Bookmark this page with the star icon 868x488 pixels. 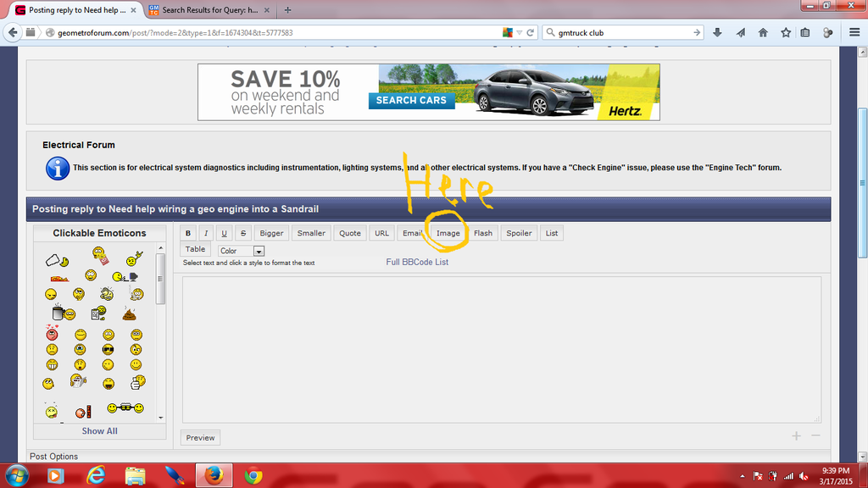[785, 33]
